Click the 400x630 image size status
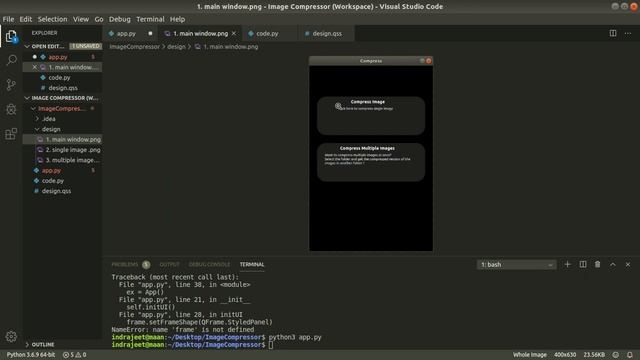 click(x=565, y=355)
